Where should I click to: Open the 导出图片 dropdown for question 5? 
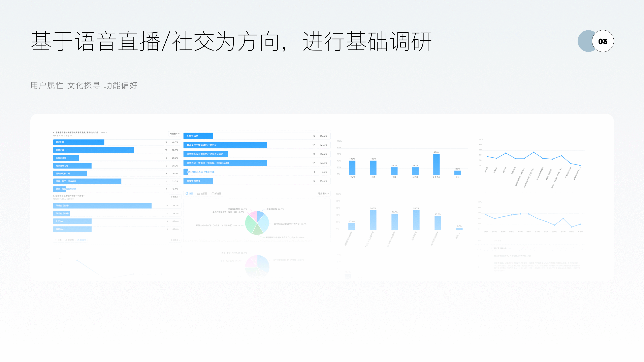pos(175,197)
